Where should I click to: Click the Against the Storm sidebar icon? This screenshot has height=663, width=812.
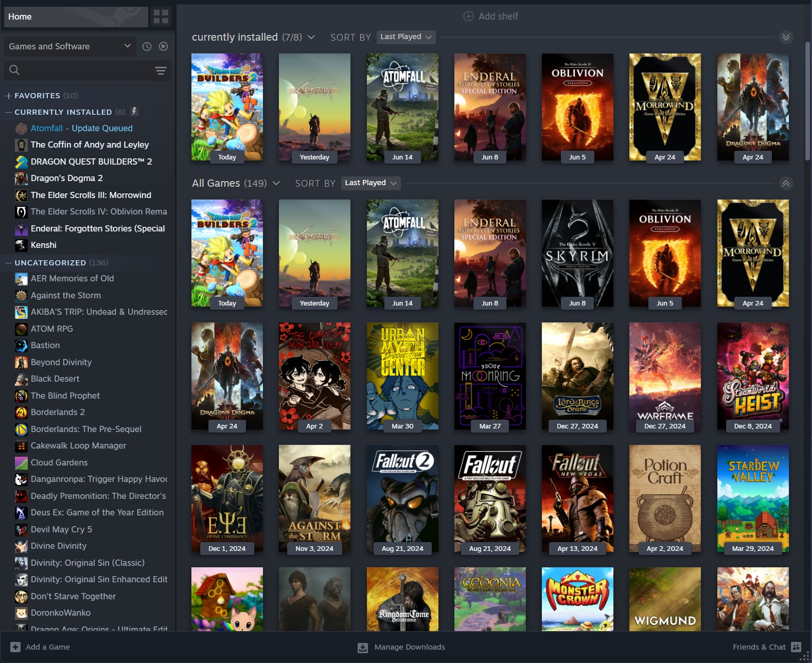[21, 295]
